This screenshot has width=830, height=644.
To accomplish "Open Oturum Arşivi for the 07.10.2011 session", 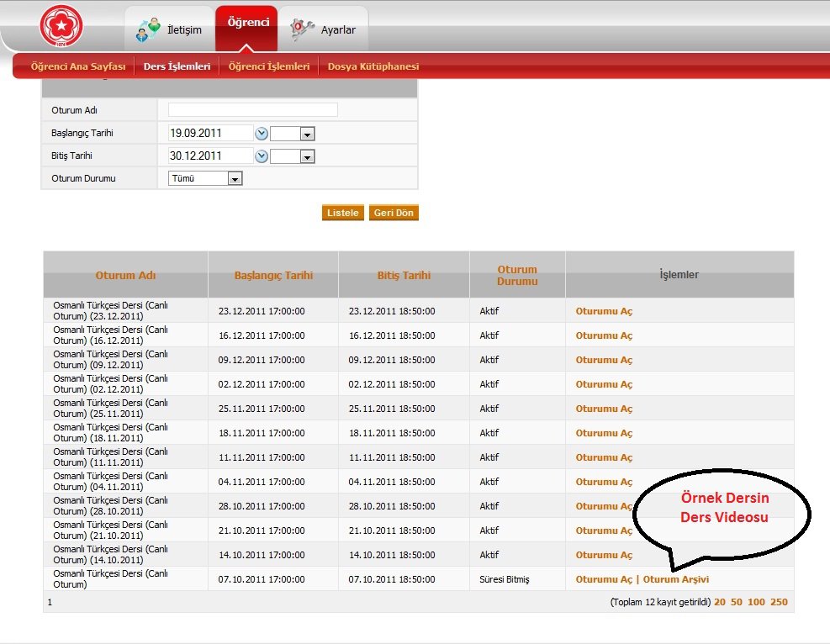I will [676, 579].
